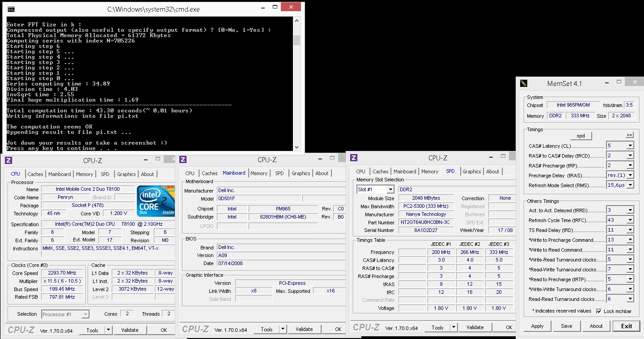Click the Name field Intel Mobile Core 2 Duo T8100
Image resolution: width=644 pixels, height=339 pixels.
pos(88,189)
